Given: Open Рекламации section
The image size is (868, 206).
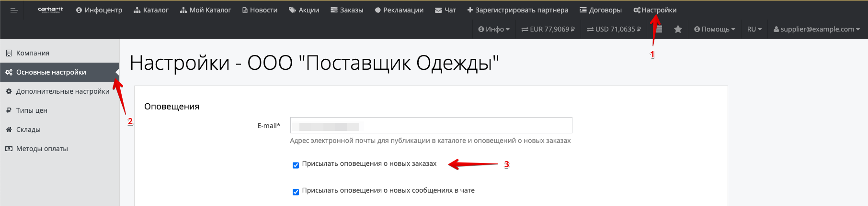Looking at the screenshot, I should tap(399, 10).
